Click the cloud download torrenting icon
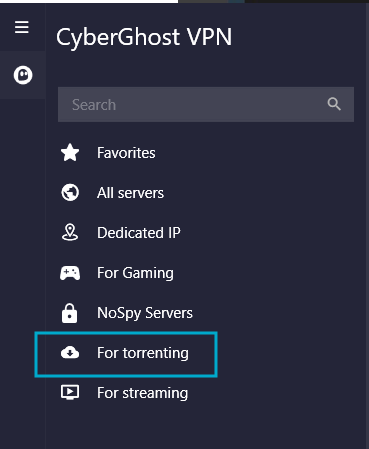The image size is (369, 449). [70, 352]
